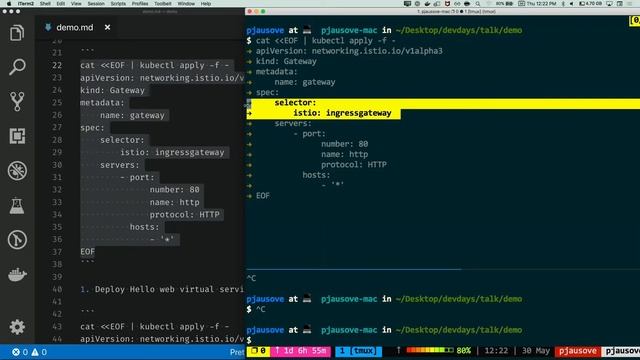
Task: Click the markdown file icon on the demo.md tab
Action: click(x=48, y=27)
